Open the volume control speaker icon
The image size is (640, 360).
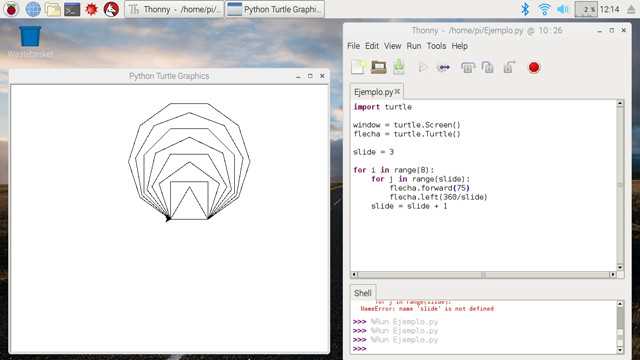tap(562, 9)
